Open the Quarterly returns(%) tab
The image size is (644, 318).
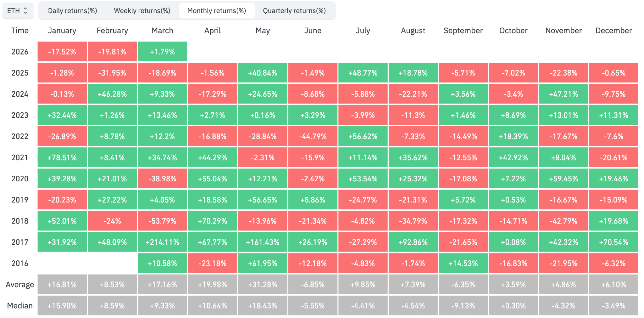[294, 11]
